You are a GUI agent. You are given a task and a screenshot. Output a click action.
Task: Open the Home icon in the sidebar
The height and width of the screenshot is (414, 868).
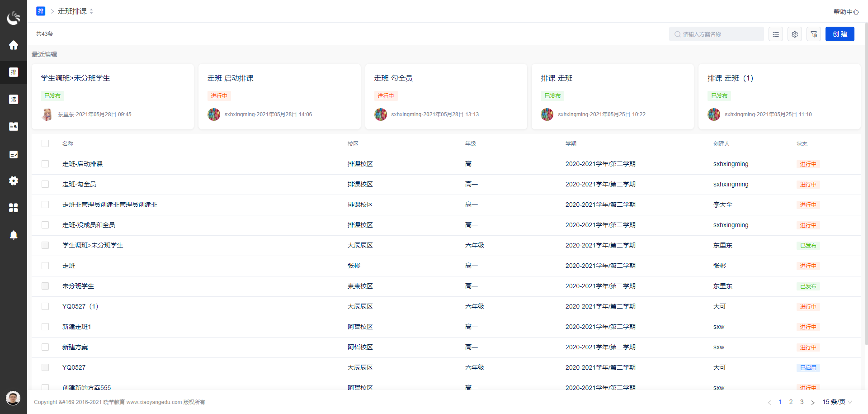[x=14, y=45]
